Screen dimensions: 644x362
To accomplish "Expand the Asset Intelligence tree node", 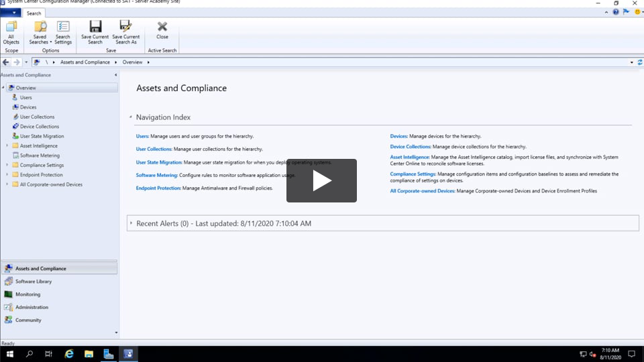I will [x=7, y=145].
